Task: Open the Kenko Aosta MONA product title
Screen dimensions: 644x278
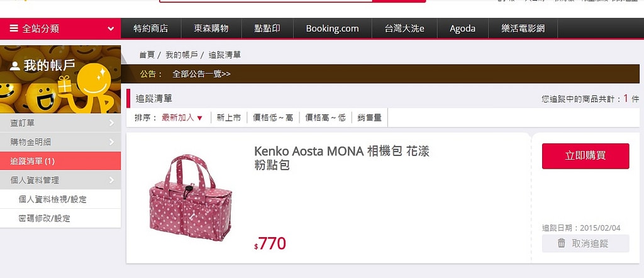Action: pos(341,158)
